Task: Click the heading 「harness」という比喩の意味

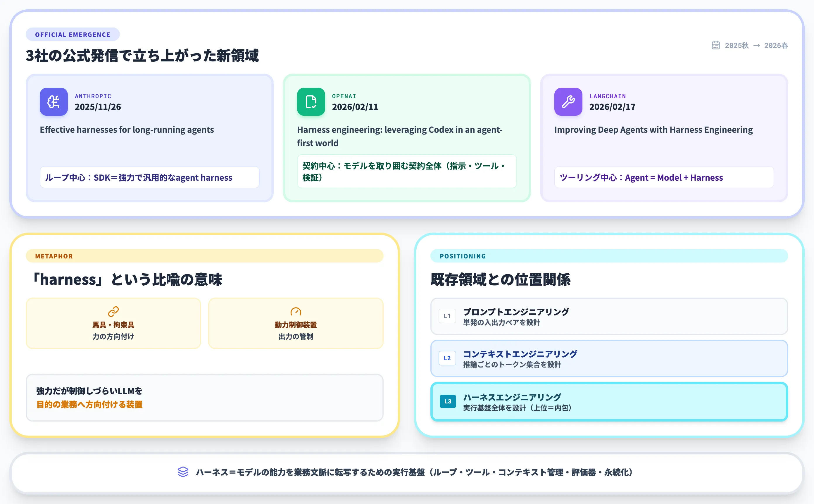Action: coord(126,279)
